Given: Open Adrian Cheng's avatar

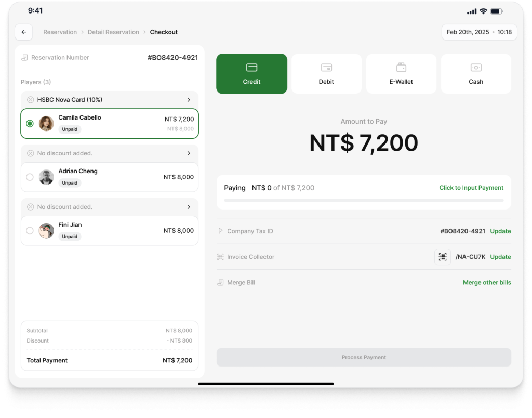Looking at the screenshot, I should click(46, 177).
